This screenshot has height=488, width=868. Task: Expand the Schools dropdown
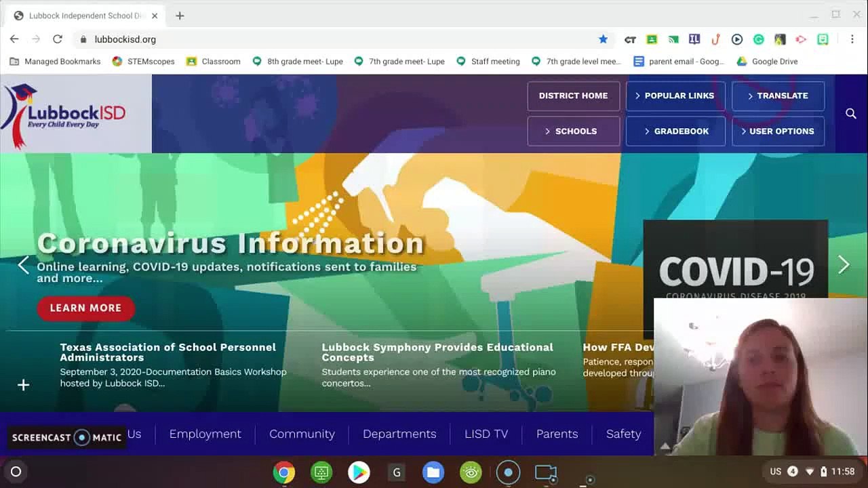(574, 131)
